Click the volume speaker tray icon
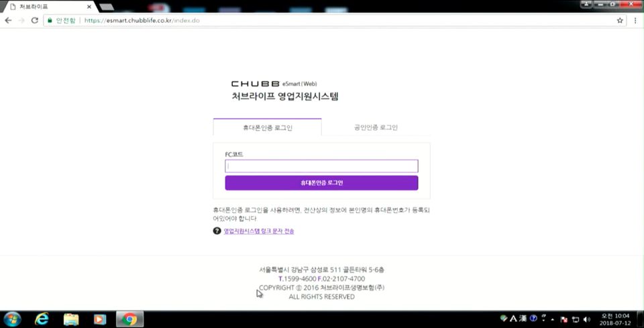This screenshot has width=644, height=328. point(586,319)
